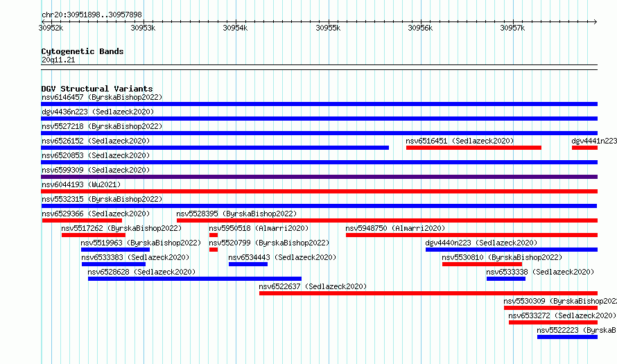Image resolution: width=617 pixels, height=364 pixels.
Task: Open the nsv6522637 (Sedlazeck2020) label
Action: pyautogui.click(x=313, y=286)
